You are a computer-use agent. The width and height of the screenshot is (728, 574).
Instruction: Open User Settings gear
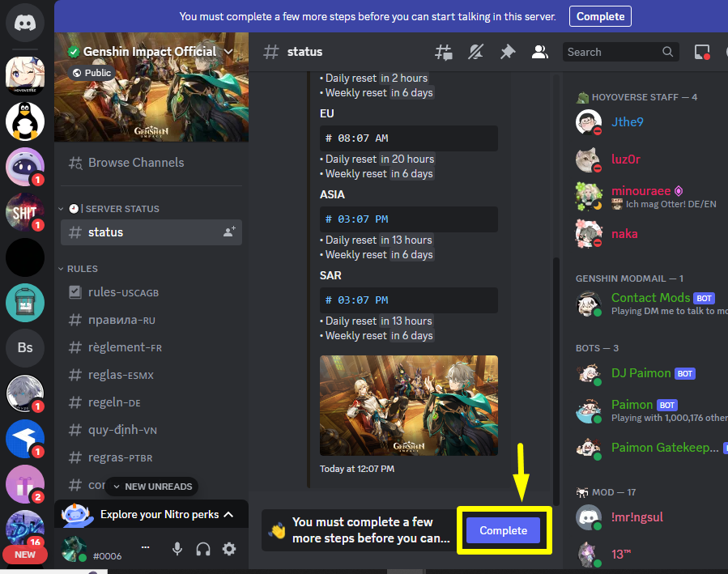click(229, 550)
